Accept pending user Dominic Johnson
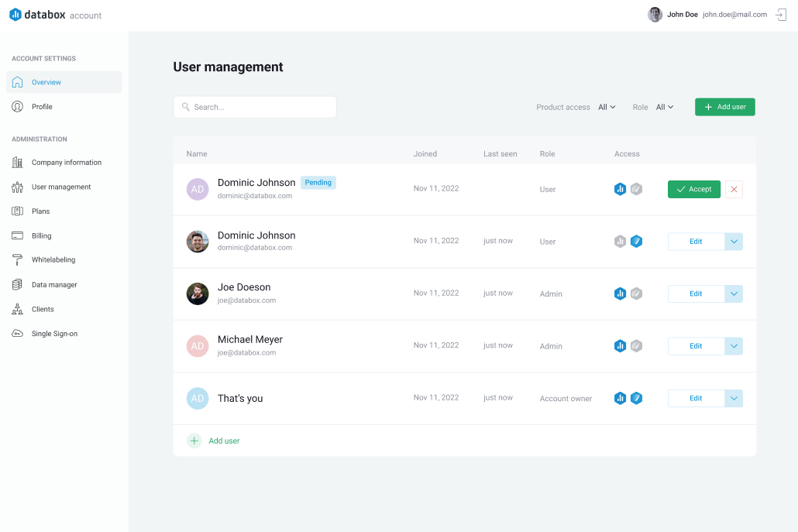The width and height of the screenshot is (798, 532). pos(693,189)
